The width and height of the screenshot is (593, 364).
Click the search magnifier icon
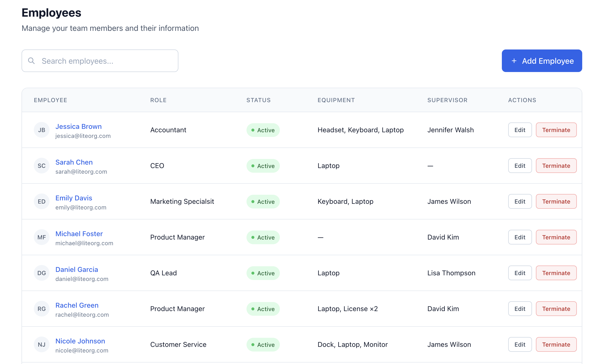(x=31, y=61)
